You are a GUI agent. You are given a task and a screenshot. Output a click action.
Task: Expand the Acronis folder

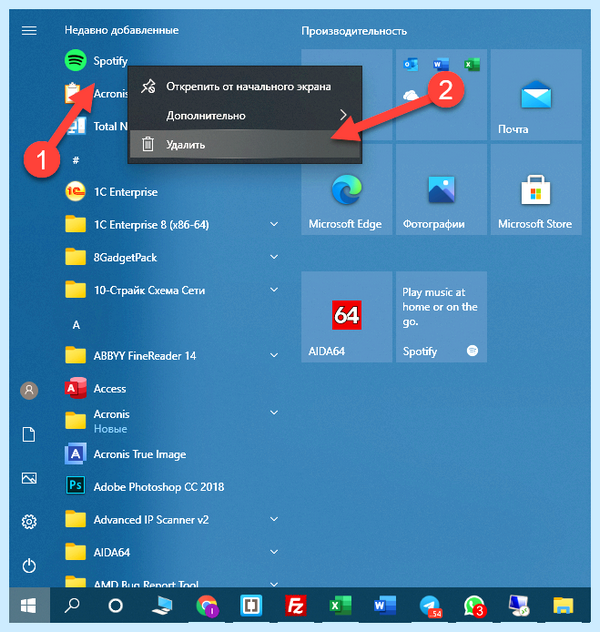point(274,413)
